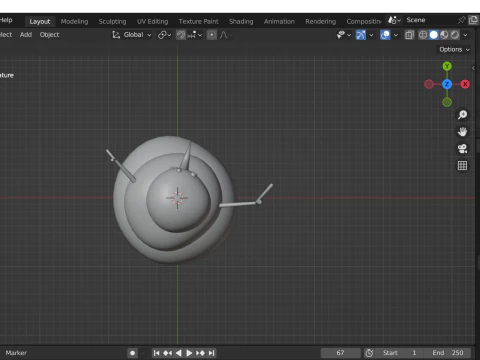Screen dimensions: 480x360
Task: Open the Object menu
Action: [x=49, y=35]
